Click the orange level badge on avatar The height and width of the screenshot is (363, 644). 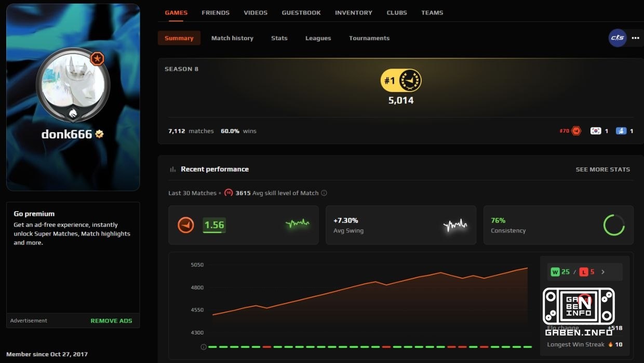pyautogui.click(x=97, y=59)
